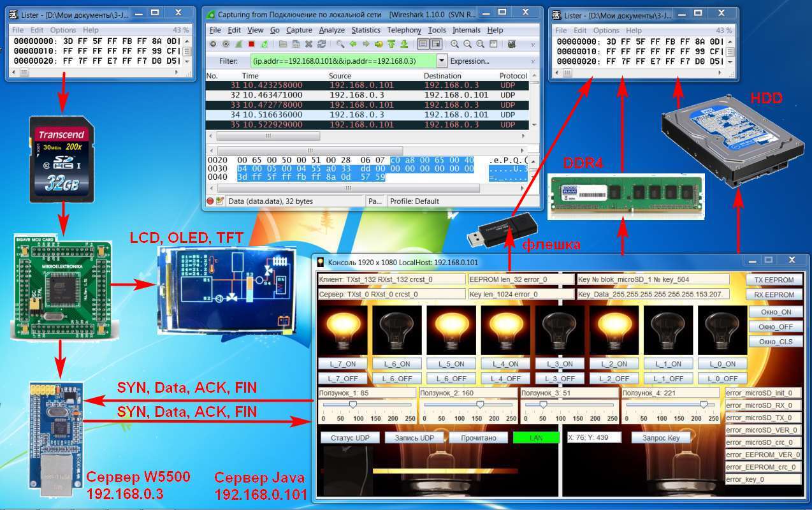
Task: Turn on lamp 0 with L_0_ON
Action: coord(722,364)
